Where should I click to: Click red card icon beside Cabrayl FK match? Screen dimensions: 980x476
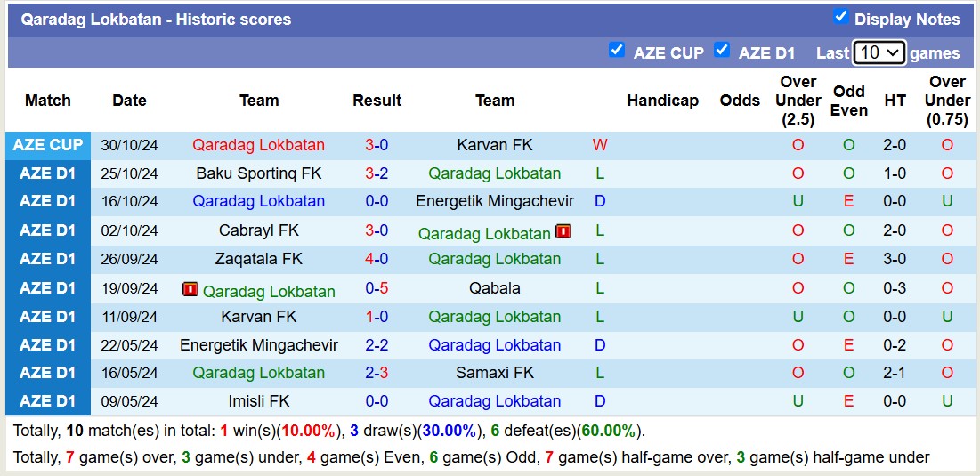click(563, 231)
